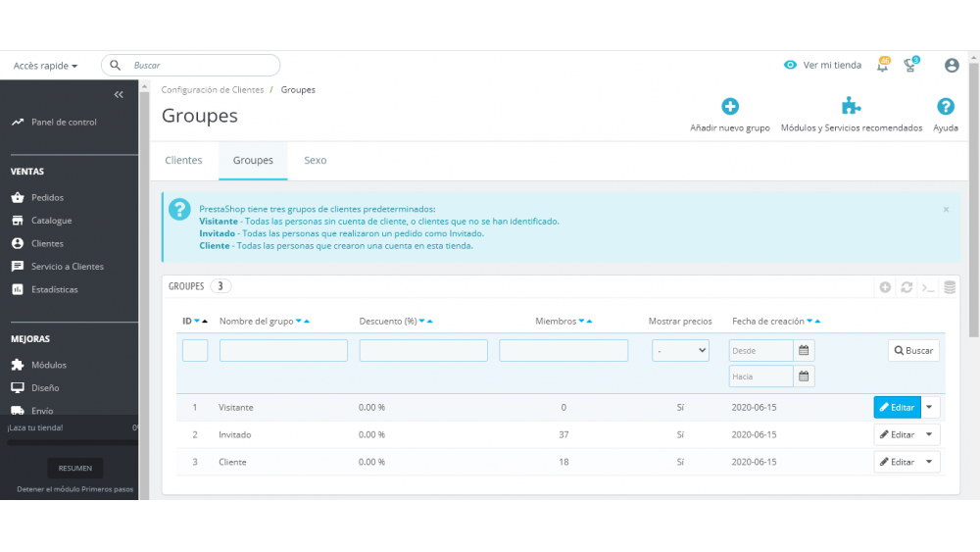Focus the Descuento filter field
The image size is (980, 552).
423,351
